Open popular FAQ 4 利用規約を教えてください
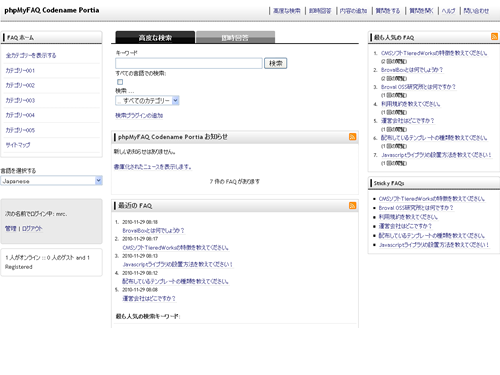This screenshot has width=500, height=375. point(411,104)
